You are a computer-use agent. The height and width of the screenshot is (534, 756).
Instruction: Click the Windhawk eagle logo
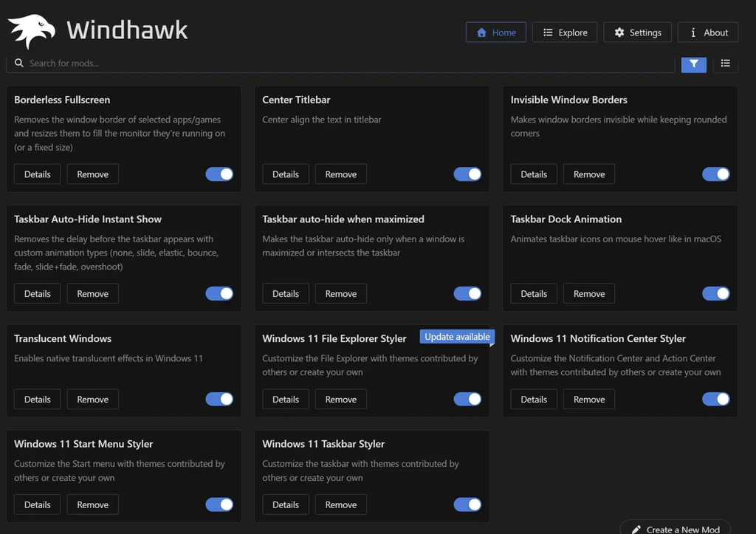(32, 31)
